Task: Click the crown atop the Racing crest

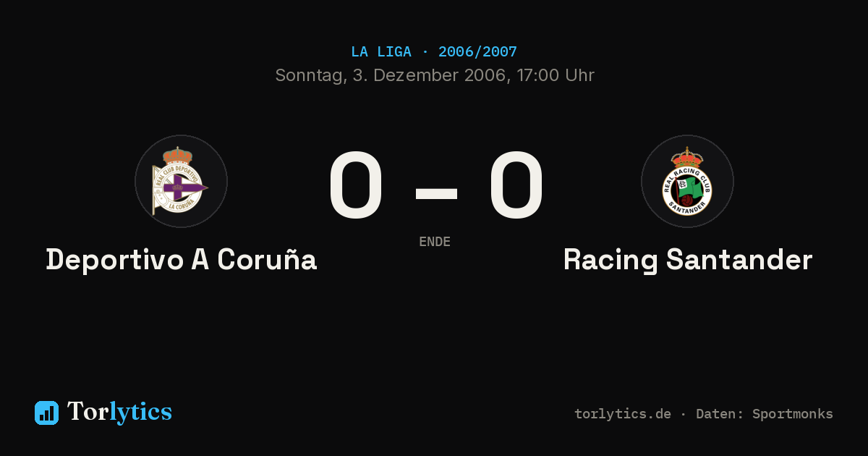Action: 687,157
